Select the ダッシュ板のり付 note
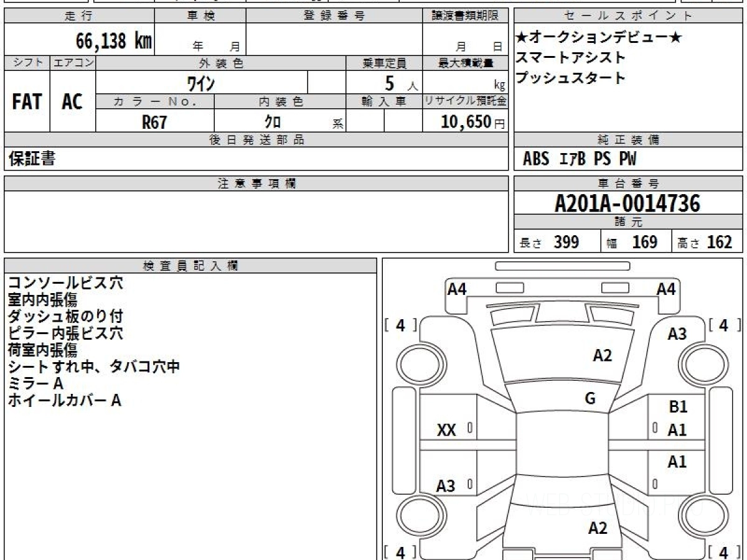The height and width of the screenshot is (560, 747). tap(65, 317)
